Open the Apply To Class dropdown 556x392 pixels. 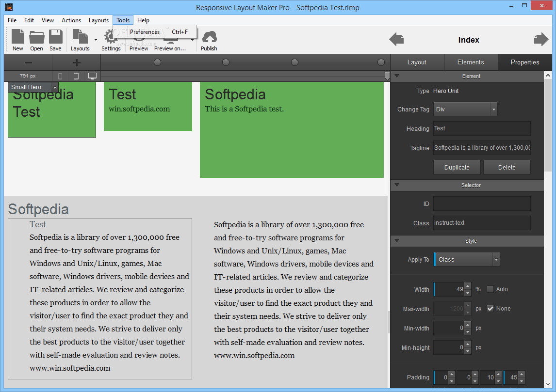[x=496, y=260]
